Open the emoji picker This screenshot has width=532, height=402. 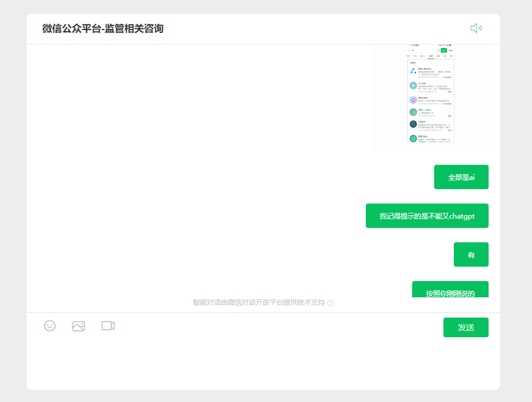[x=50, y=326]
